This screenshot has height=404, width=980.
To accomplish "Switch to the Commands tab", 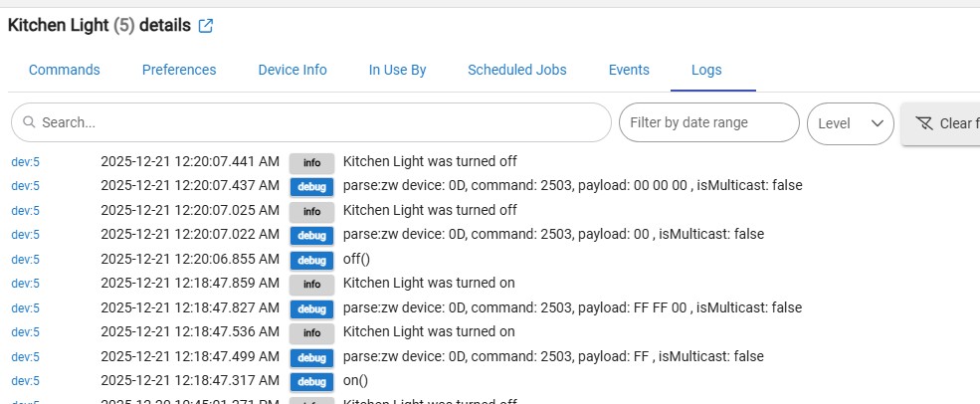I will click(x=64, y=70).
